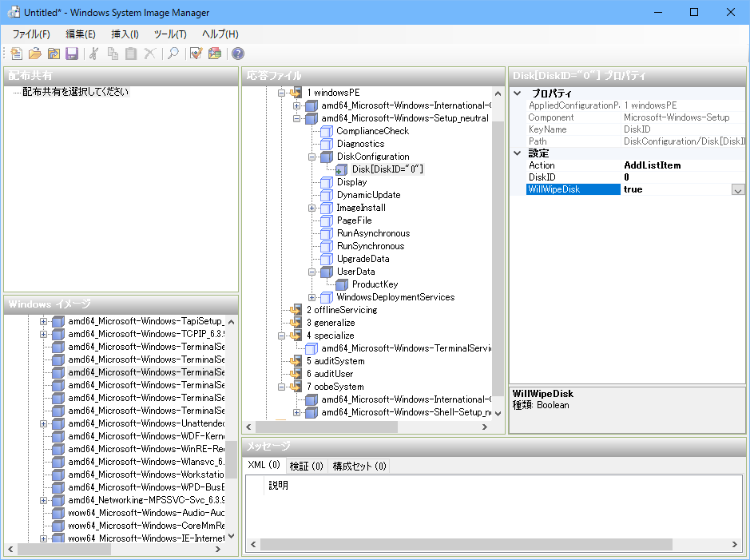Click the 2 offlineServicing pass icon
Screen dimensions: 750x560
[x=296, y=310]
